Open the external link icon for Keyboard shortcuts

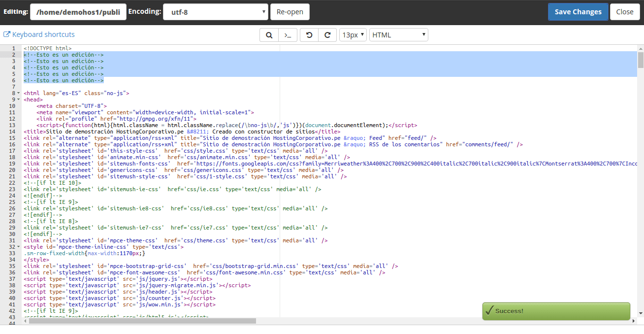coord(7,34)
